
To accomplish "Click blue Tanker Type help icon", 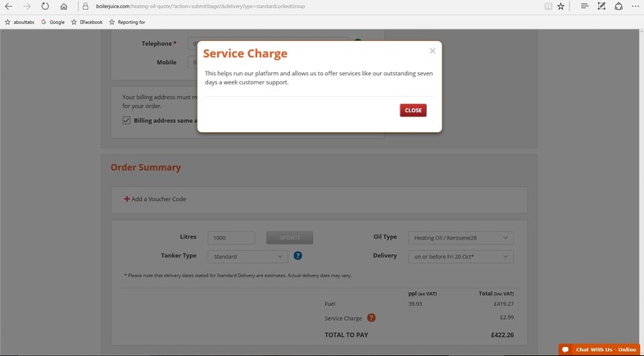I will coord(297,256).
